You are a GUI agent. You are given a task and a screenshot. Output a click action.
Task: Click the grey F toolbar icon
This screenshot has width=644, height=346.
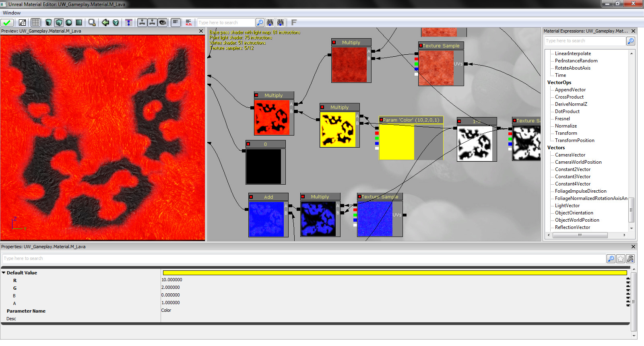tap(294, 23)
